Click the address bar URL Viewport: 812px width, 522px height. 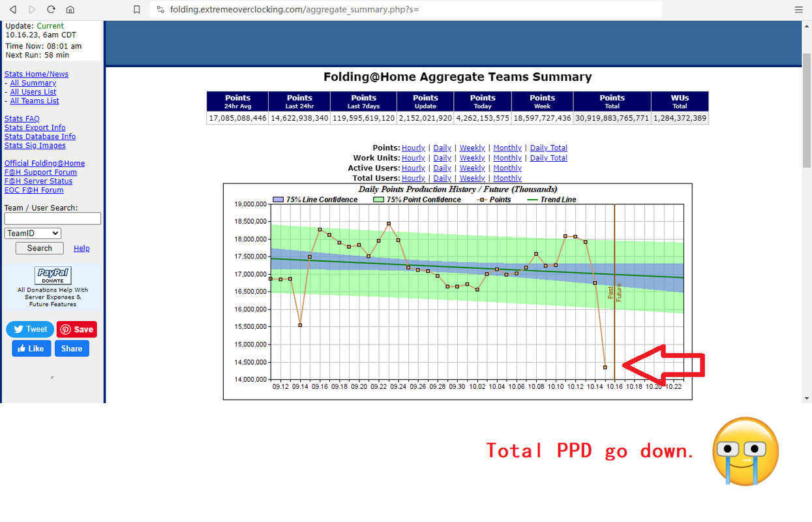point(294,10)
